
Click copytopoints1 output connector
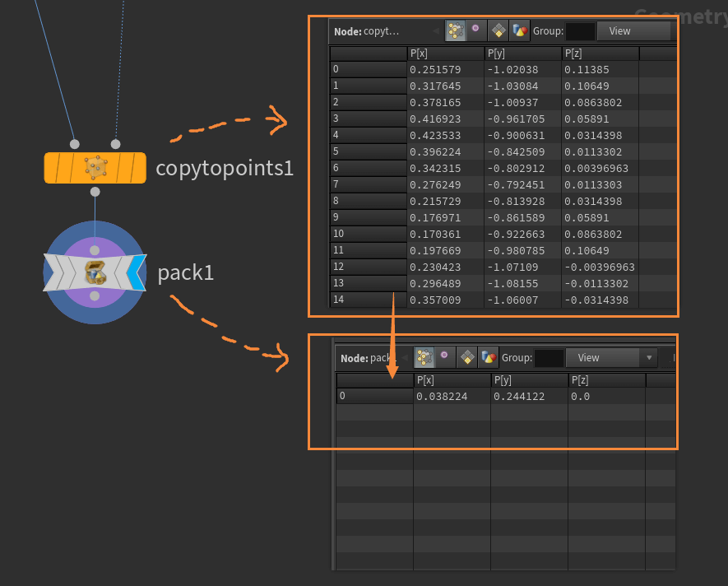[x=95, y=192]
